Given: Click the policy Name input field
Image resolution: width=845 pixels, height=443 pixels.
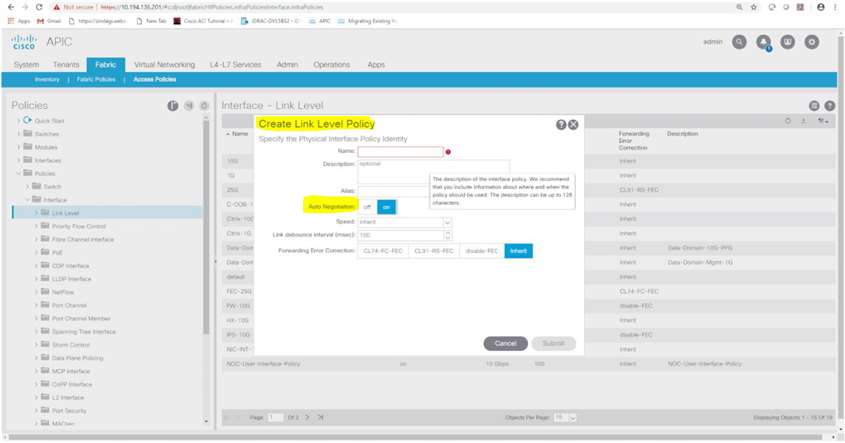Looking at the screenshot, I should coord(400,152).
